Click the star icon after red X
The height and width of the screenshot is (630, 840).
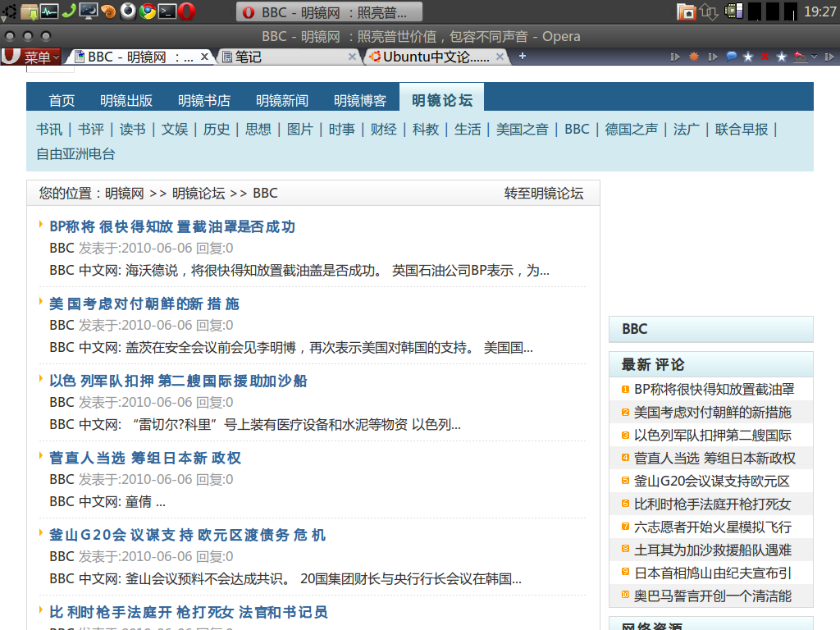pos(782,57)
